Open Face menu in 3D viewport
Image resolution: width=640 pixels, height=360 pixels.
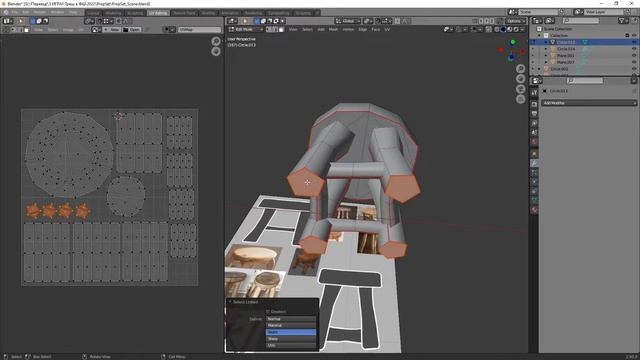376,29
